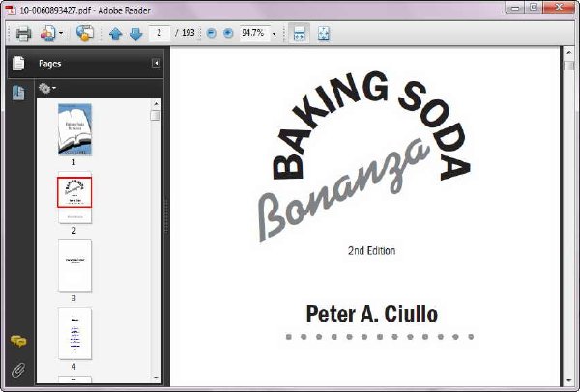Select page 1 cover thumbnail
The height and width of the screenshot is (392, 580).
click(74, 129)
